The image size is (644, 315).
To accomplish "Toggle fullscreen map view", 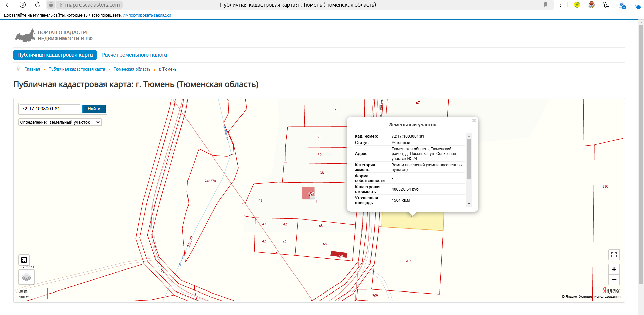I will pyautogui.click(x=614, y=255).
